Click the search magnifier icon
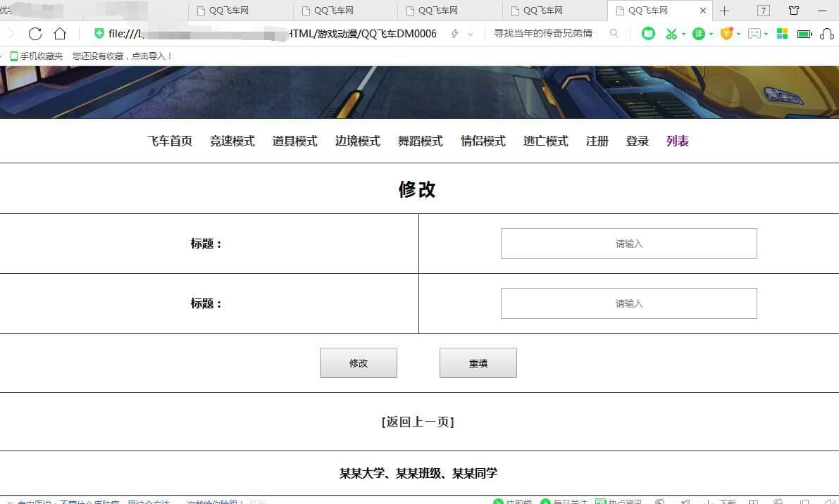Image resolution: width=839 pixels, height=504 pixels. tap(614, 33)
